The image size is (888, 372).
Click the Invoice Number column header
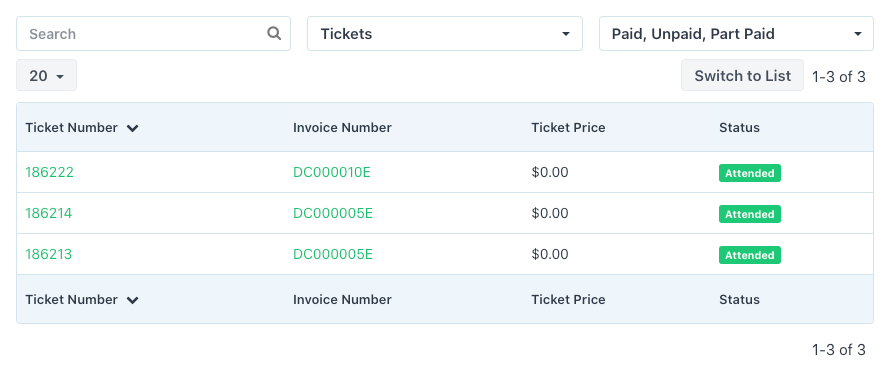tap(342, 127)
